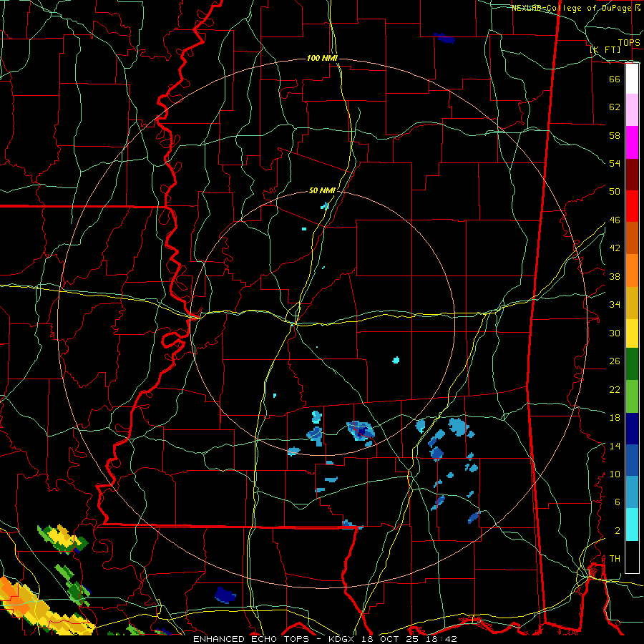Click the "66" value on the legend
The width and height of the screenshot is (644, 644).
[615, 79]
